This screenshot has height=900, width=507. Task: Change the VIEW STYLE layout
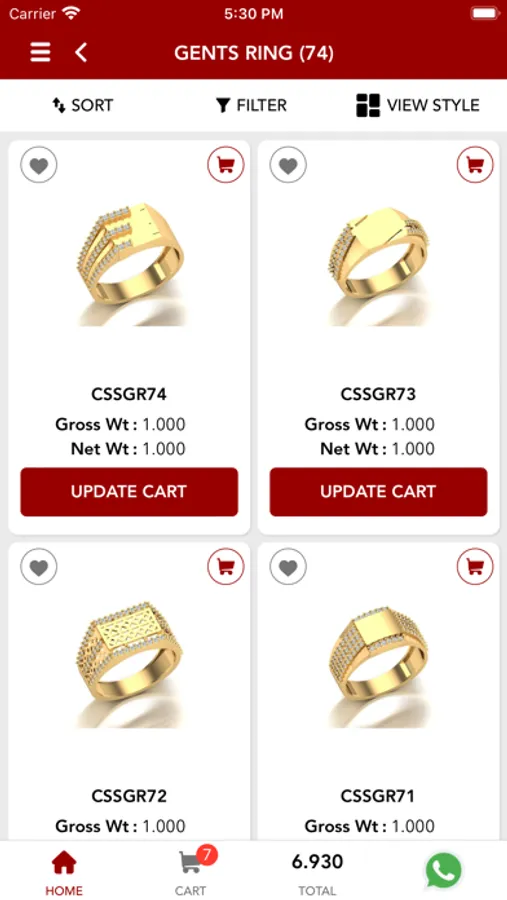pos(417,105)
